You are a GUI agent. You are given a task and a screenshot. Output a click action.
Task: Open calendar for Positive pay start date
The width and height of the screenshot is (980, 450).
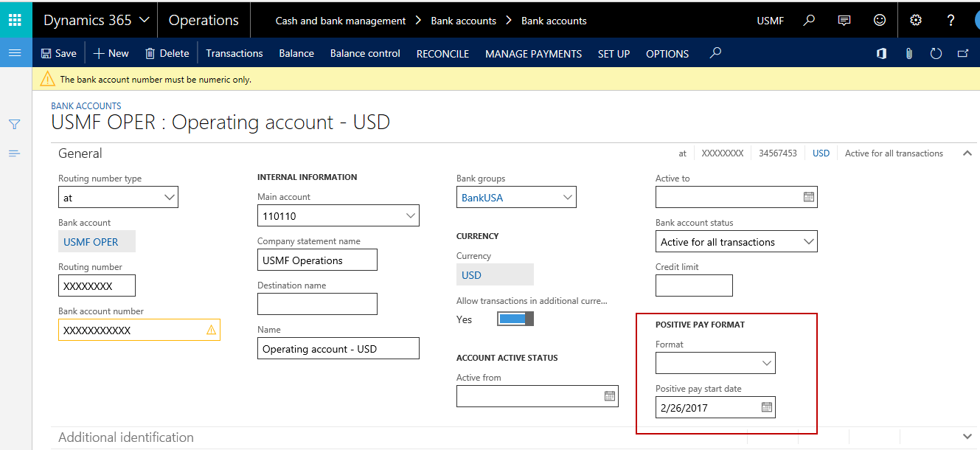click(767, 407)
